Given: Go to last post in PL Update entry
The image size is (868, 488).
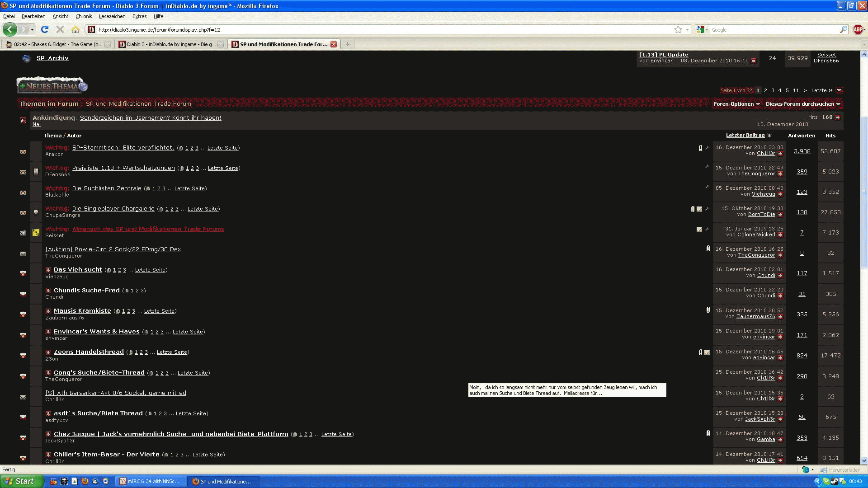Looking at the screenshot, I should [x=754, y=61].
